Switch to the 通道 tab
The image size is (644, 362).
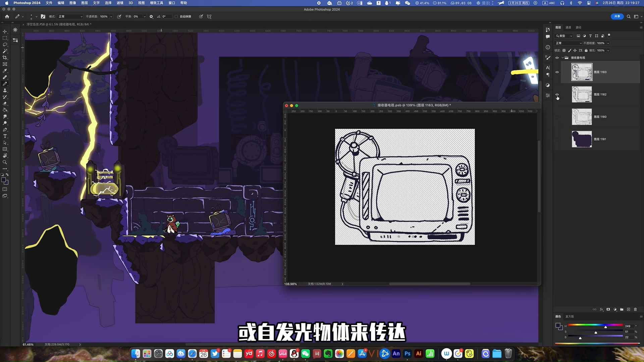[568, 27]
